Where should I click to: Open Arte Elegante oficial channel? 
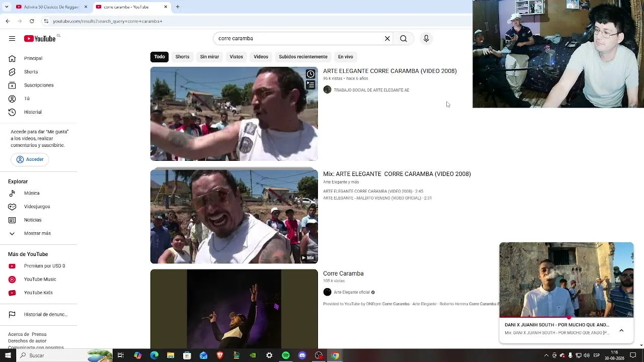[x=352, y=292]
